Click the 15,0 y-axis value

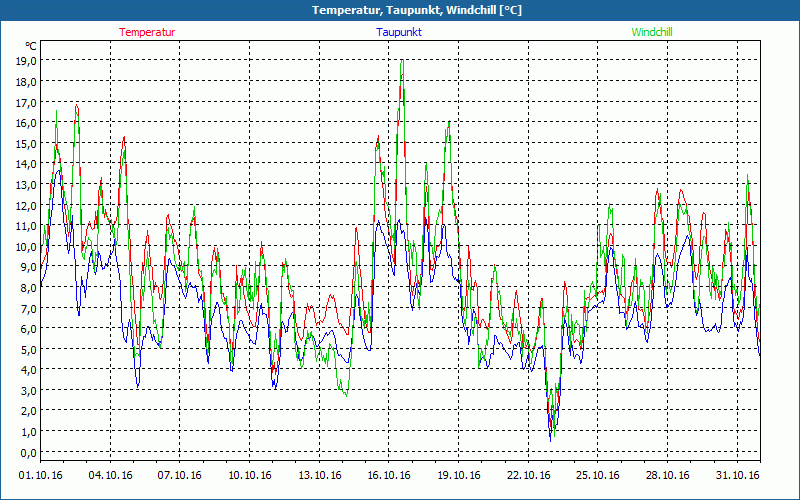[x=26, y=143]
